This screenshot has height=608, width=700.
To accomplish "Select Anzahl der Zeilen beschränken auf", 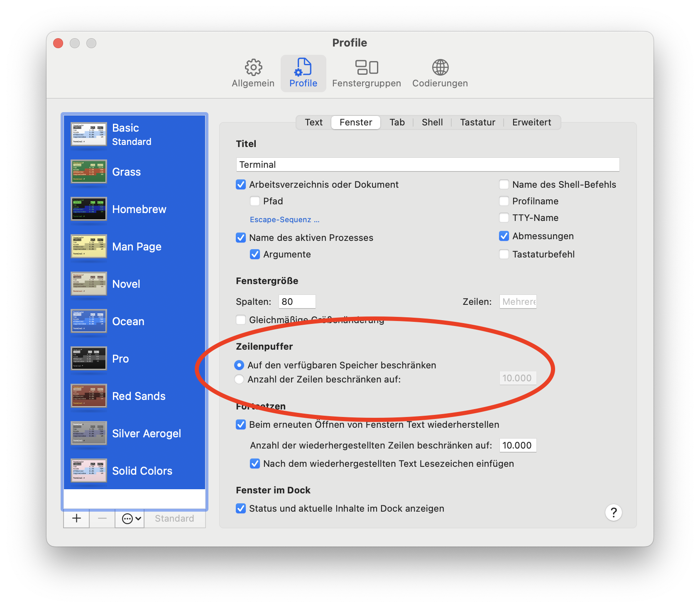I will click(239, 379).
